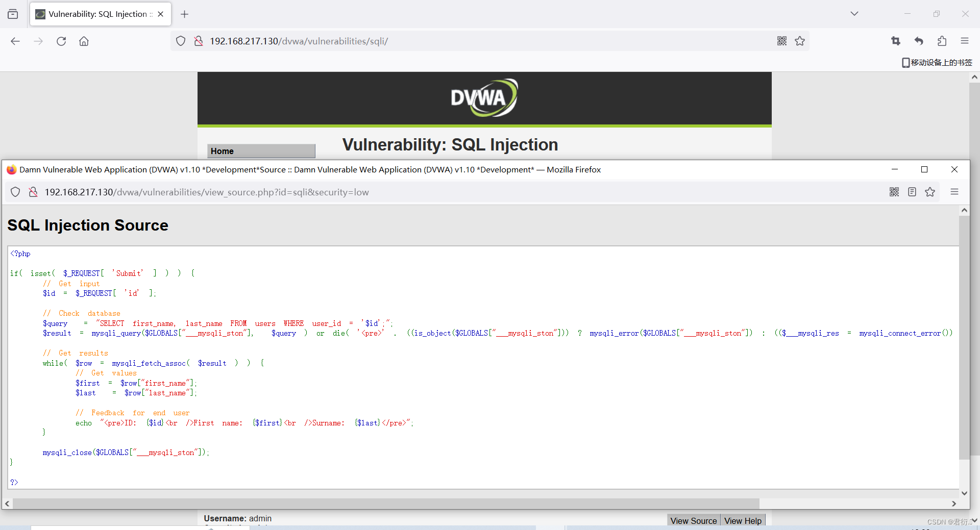This screenshot has width=980, height=530.
Task: Click the QR code icon in popup address bar
Action: [894, 192]
